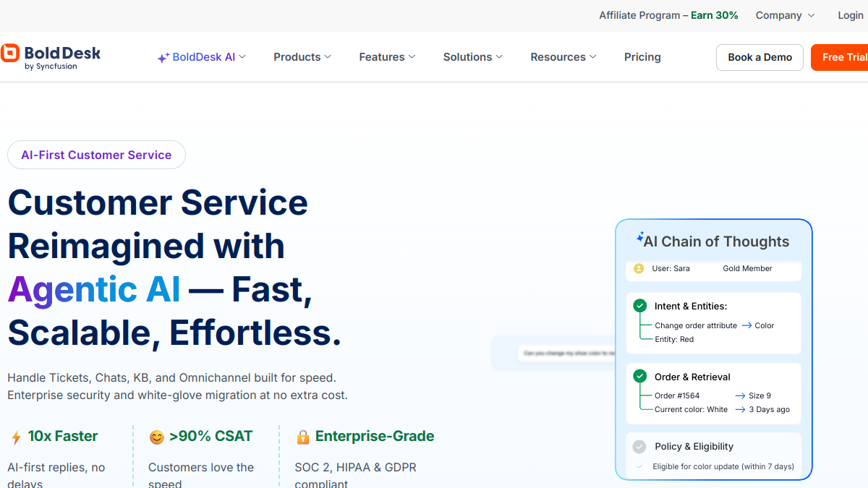Expand the Company dropdown chevron
The width and height of the screenshot is (868, 488).
811,15
